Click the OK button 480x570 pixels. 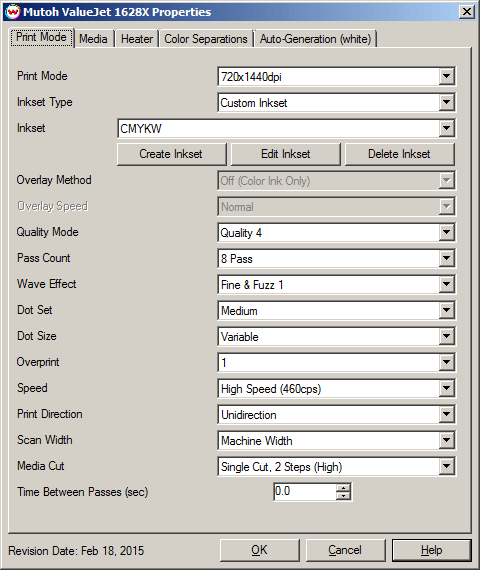(x=260, y=550)
